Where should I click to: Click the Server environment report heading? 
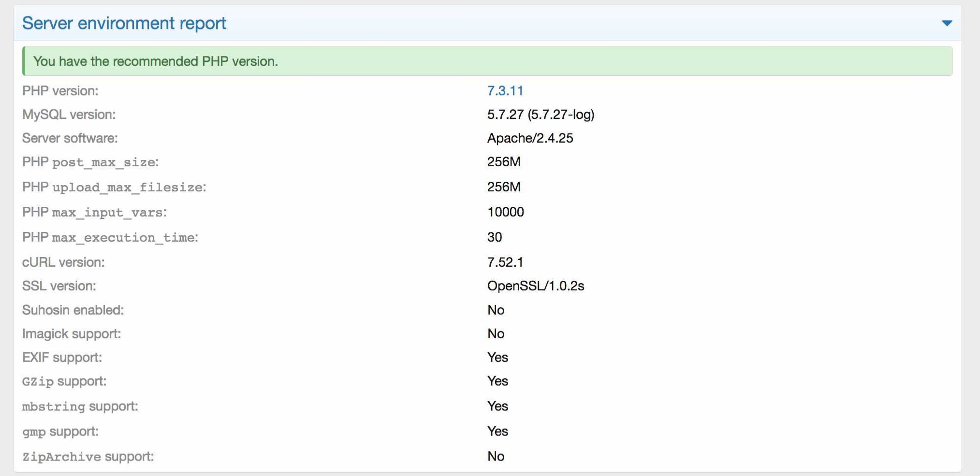click(x=124, y=23)
